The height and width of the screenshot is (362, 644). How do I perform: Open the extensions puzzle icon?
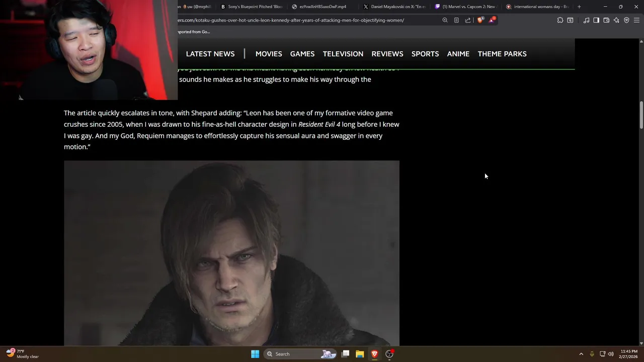coord(560,20)
